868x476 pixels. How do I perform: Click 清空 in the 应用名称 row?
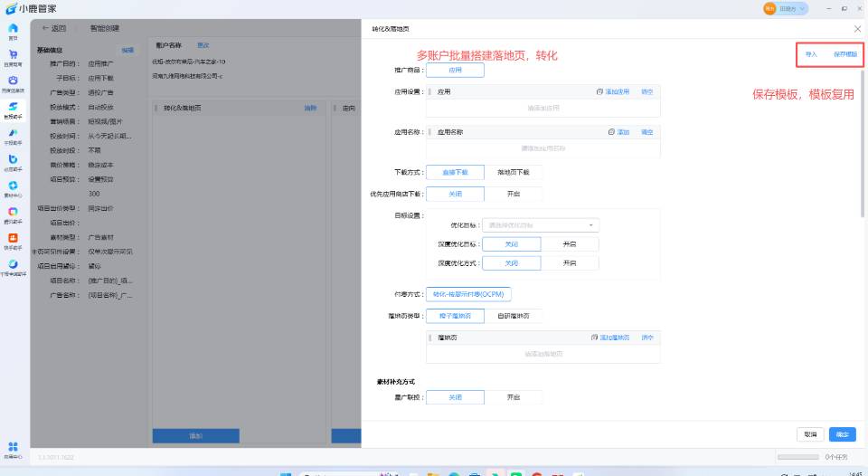tap(646, 132)
